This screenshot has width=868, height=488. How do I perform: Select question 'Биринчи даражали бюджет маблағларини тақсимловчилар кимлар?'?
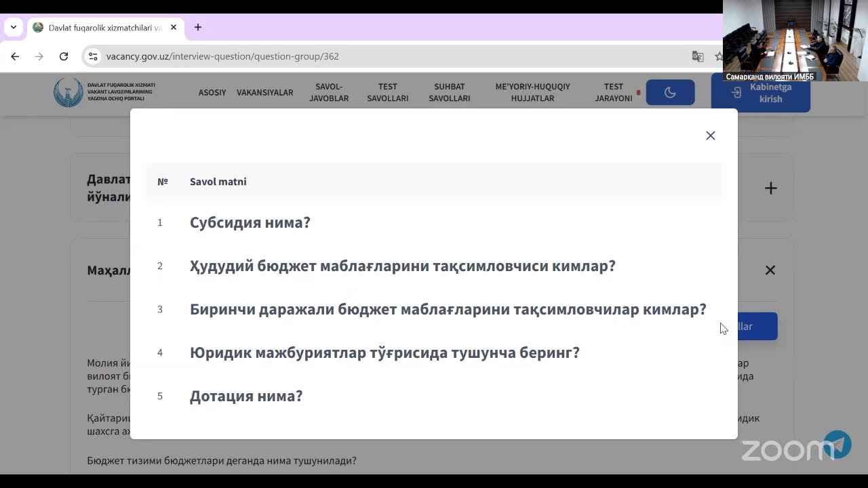[448, 309]
